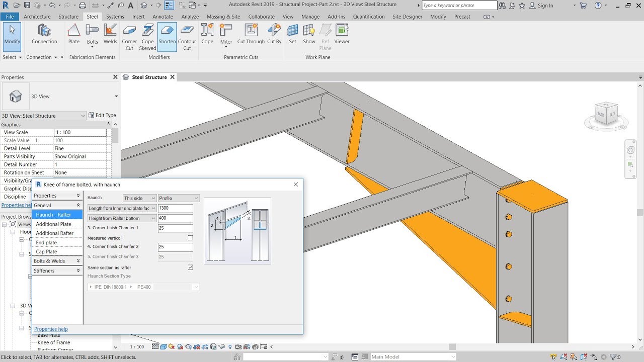This screenshot has width=644, height=362.
Task: Open the Manage menu tab
Action: (x=310, y=16)
